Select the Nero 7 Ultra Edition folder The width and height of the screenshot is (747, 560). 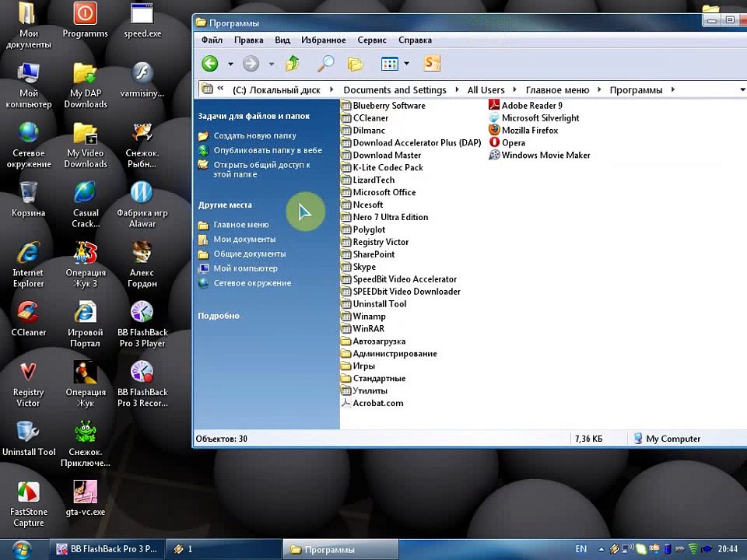pos(385,217)
